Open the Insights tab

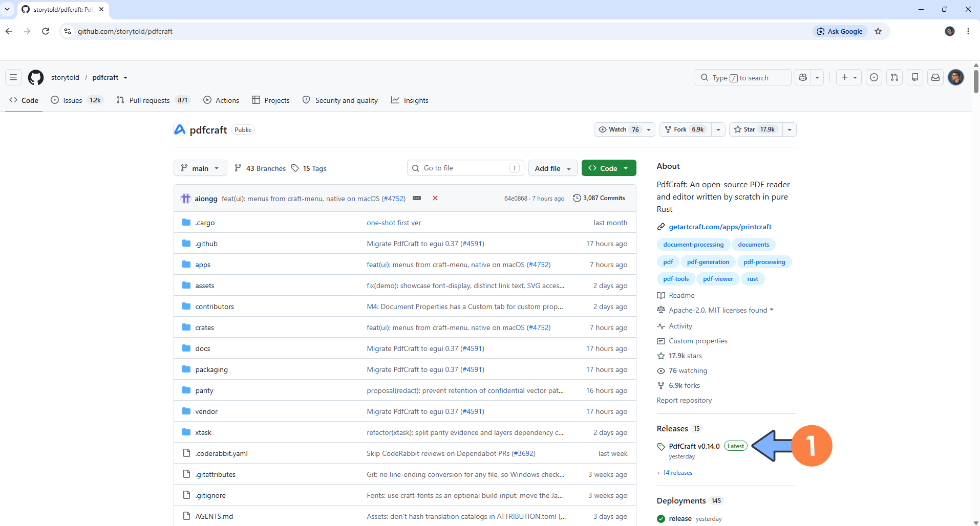click(410, 100)
